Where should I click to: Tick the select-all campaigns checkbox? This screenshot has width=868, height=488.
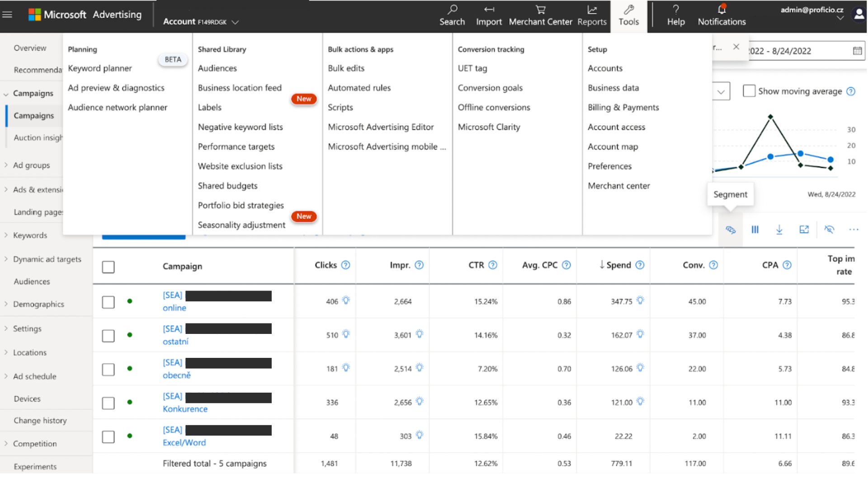108,267
